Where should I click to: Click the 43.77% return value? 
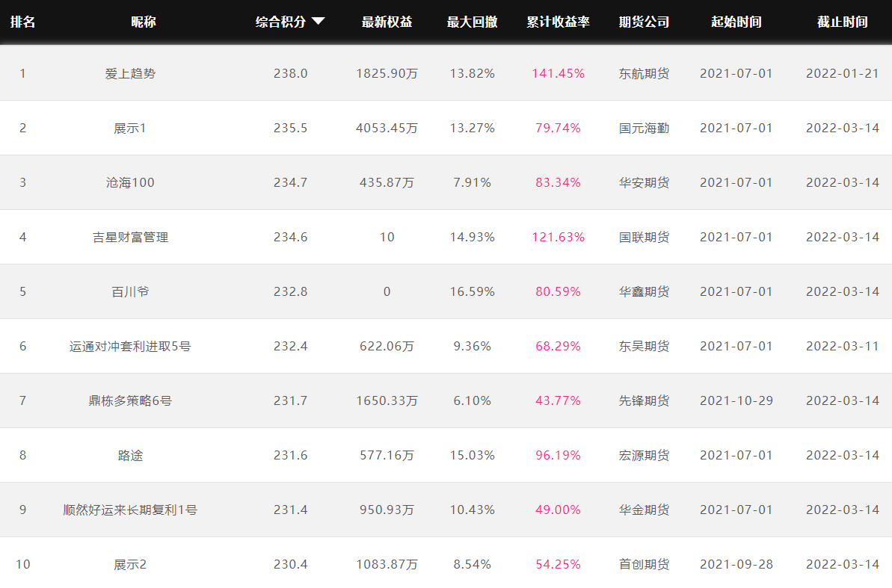coord(558,401)
